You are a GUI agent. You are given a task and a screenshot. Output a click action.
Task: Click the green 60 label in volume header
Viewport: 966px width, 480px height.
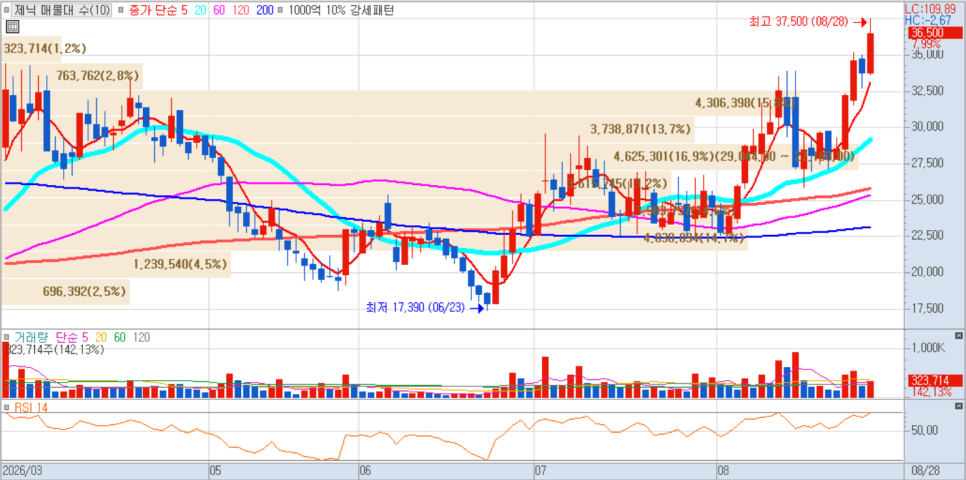[120, 338]
